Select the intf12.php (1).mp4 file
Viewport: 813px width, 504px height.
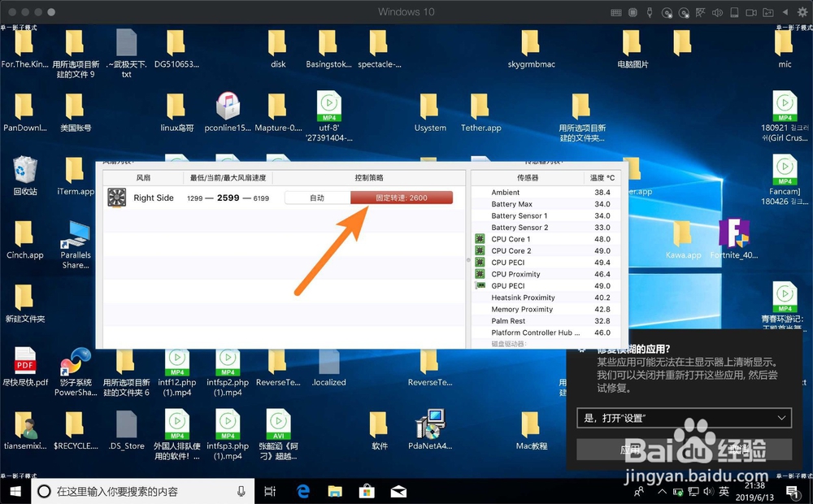(x=176, y=372)
